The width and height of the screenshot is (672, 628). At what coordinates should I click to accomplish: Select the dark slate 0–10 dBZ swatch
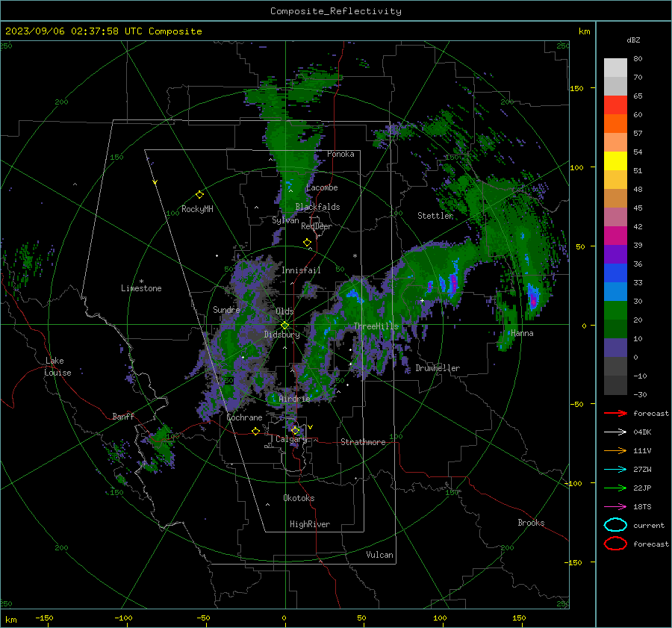[x=615, y=348]
